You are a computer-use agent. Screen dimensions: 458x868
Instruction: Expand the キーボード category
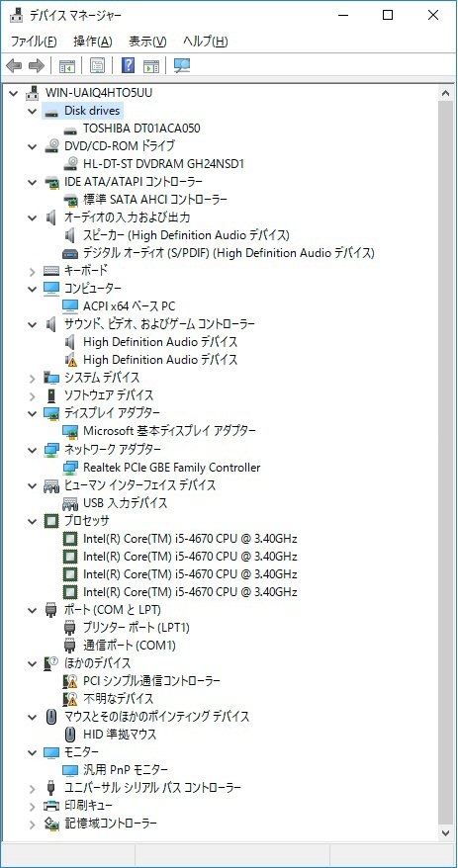(x=33, y=271)
